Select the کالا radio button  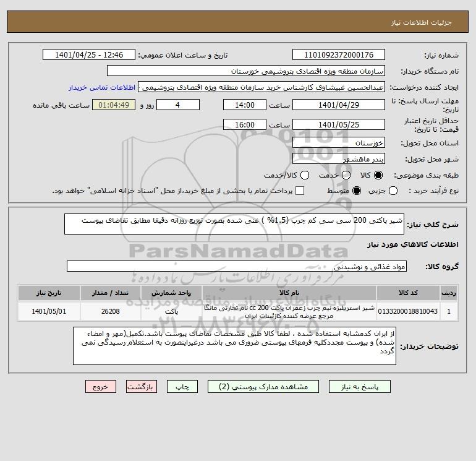click(378, 175)
